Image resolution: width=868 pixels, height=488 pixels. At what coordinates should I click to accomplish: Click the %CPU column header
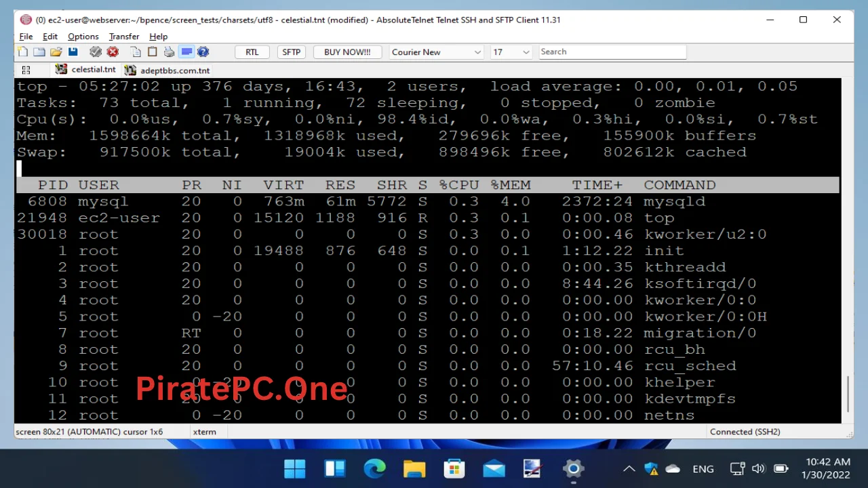(458, 185)
